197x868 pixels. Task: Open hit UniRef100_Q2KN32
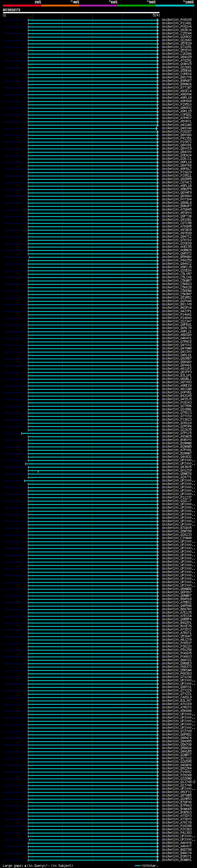click(177, 37)
